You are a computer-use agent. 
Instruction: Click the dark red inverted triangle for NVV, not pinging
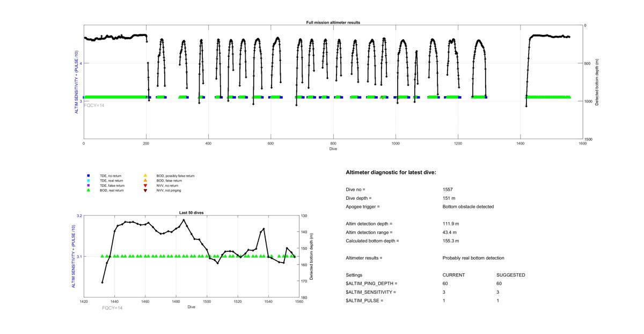pyautogui.click(x=145, y=190)
